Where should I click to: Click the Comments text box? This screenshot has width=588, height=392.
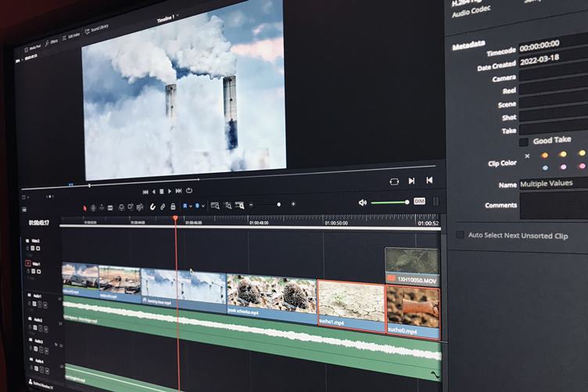tap(554, 206)
